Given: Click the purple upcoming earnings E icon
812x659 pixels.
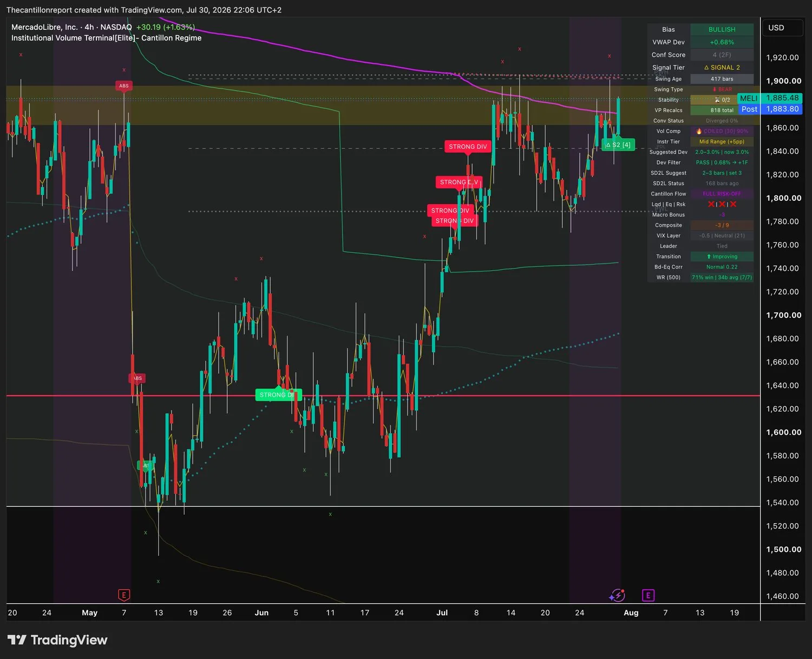Looking at the screenshot, I should click(x=648, y=595).
